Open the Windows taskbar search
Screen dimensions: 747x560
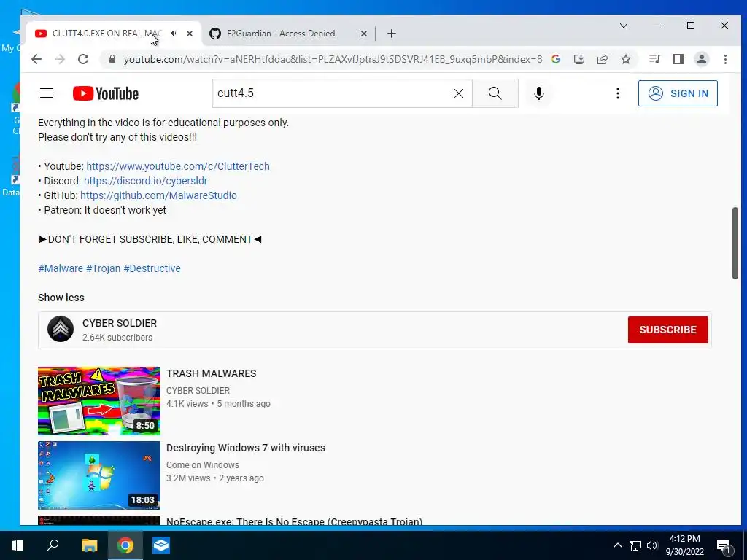point(53,545)
